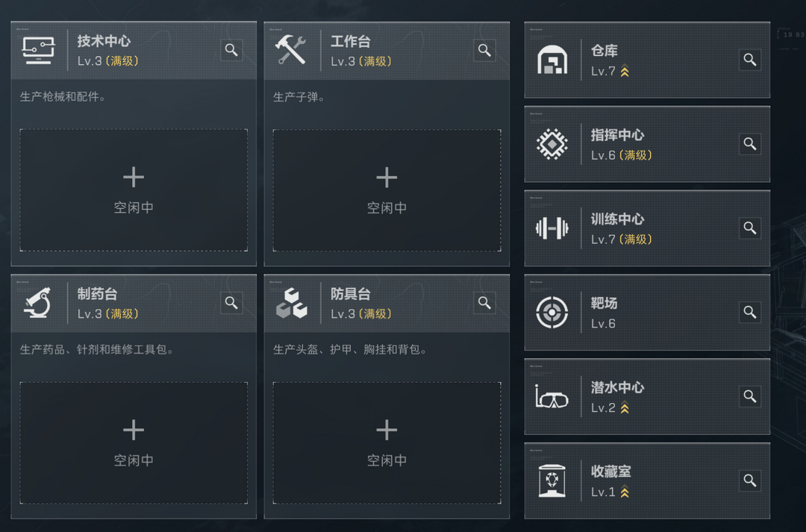Open 制药台 details via magnifier icon
The image size is (806, 532).
coord(231,303)
